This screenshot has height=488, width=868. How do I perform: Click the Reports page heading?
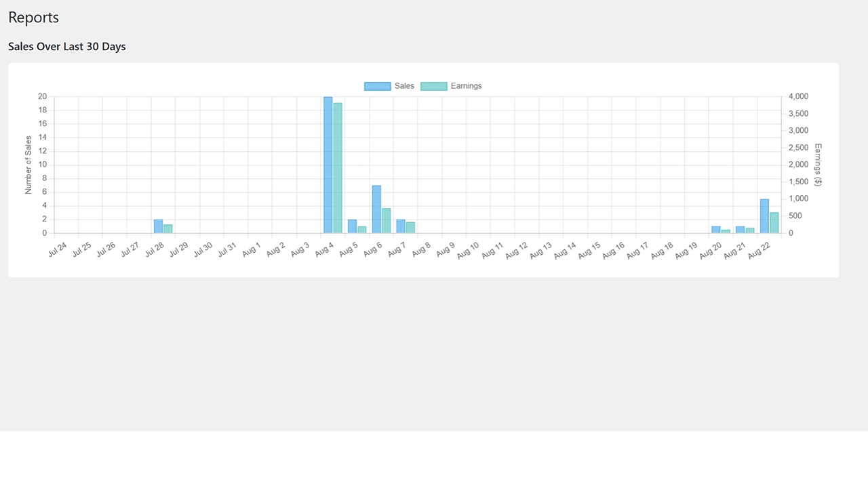[x=34, y=18]
